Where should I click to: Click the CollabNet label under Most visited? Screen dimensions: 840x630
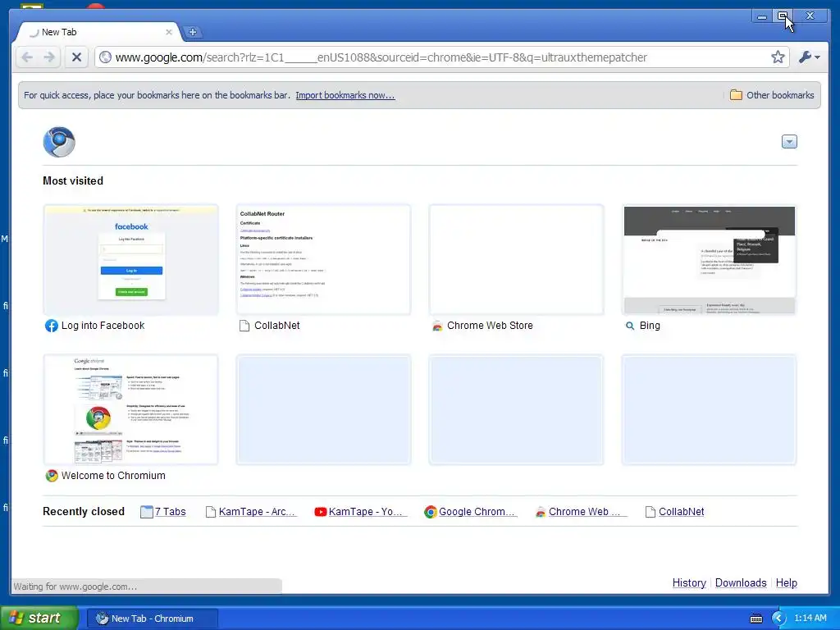coord(277,325)
